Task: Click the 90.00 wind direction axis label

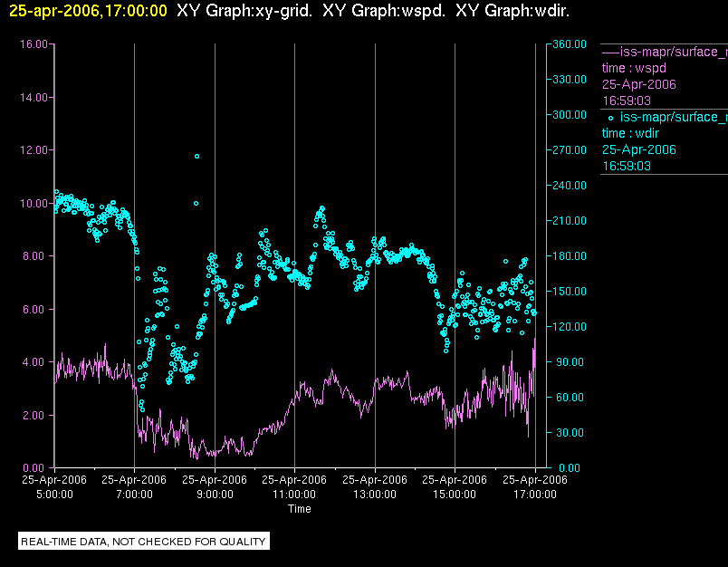Action: tap(570, 361)
